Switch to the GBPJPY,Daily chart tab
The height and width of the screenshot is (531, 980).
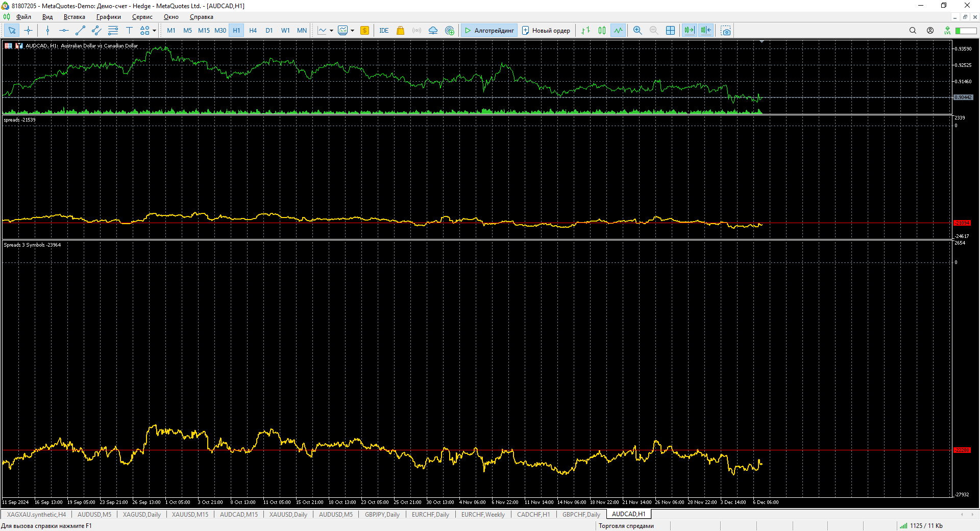coord(382,514)
